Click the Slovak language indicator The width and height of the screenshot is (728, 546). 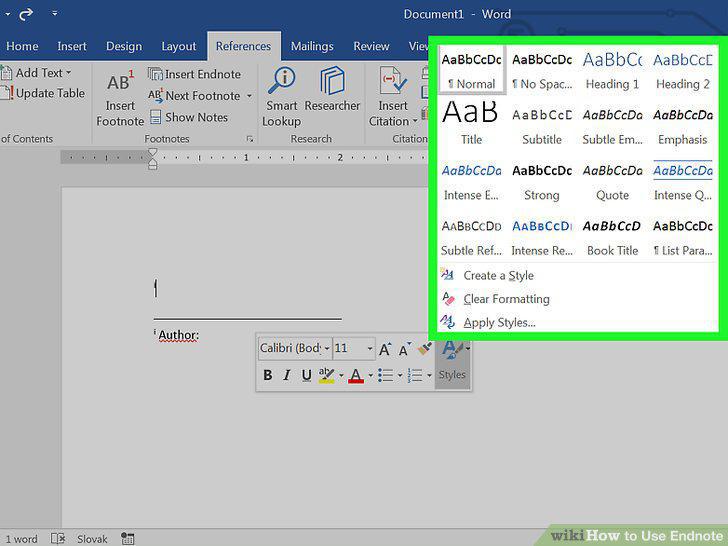pyautogui.click(x=92, y=539)
